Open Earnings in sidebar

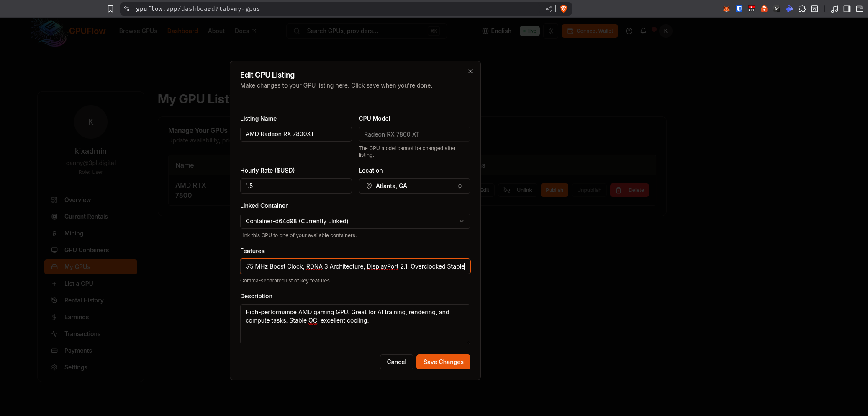tap(91, 317)
